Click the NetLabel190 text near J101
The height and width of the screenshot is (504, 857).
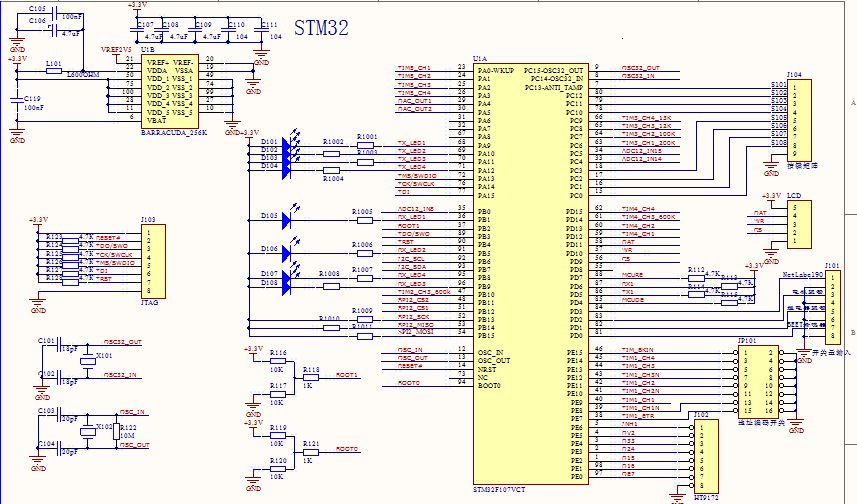[x=803, y=274]
